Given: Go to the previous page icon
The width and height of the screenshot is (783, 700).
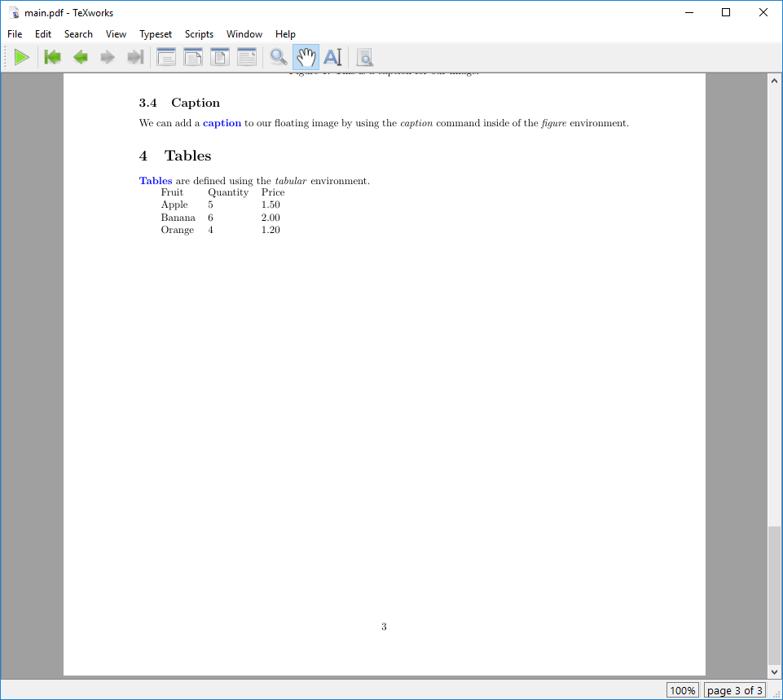Looking at the screenshot, I should click(79, 57).
